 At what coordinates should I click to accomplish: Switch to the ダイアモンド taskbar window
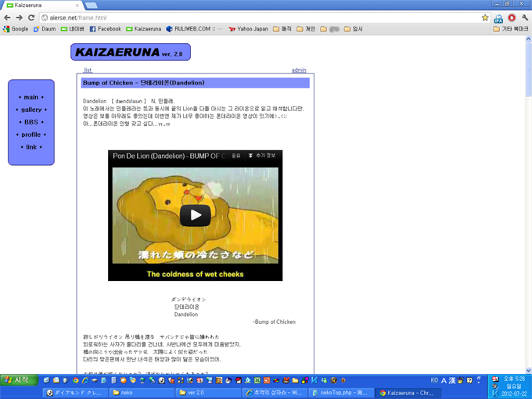tap(75, 393)
